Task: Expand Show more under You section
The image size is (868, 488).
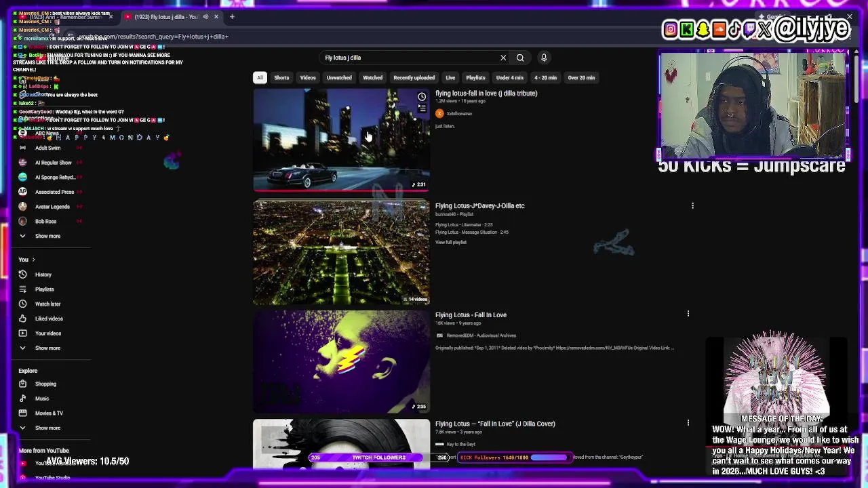Action: [x=47, y=348]
